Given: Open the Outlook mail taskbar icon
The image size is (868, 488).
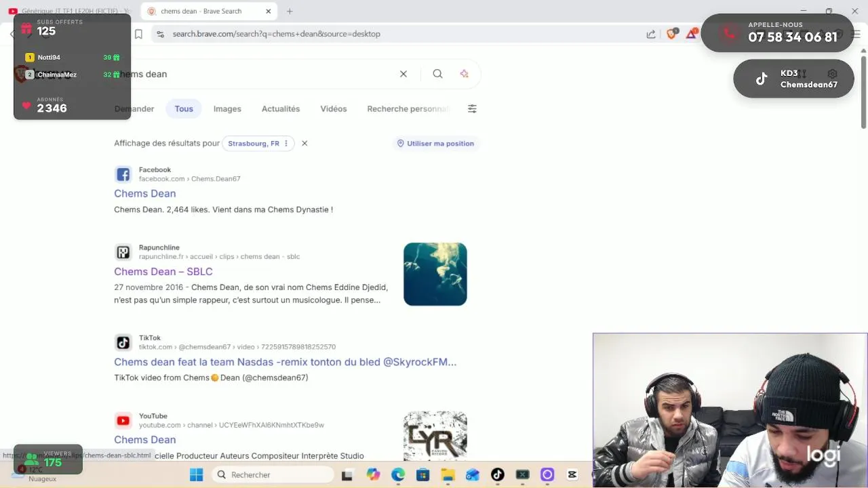Looking at the screenshot, I should [x=473, y=475].
